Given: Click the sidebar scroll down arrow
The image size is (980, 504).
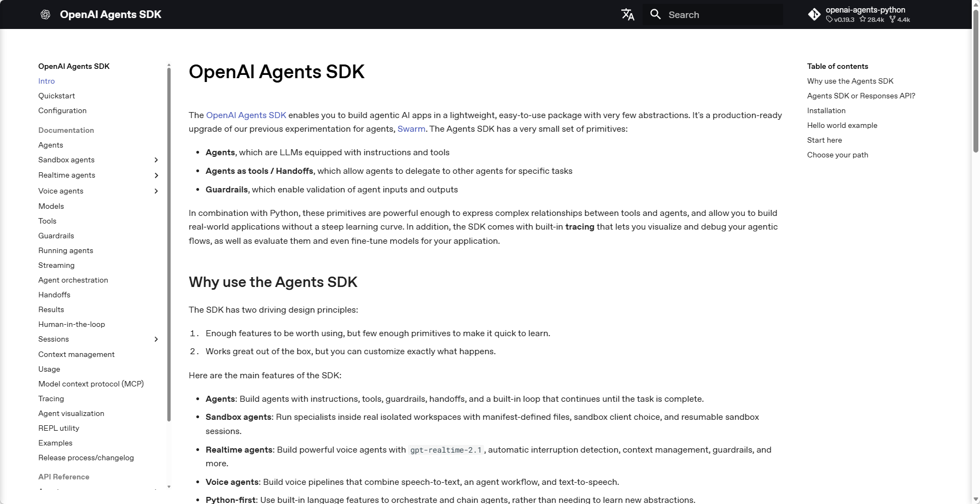Looking at the screenshot, I should [x=168, y=487].
